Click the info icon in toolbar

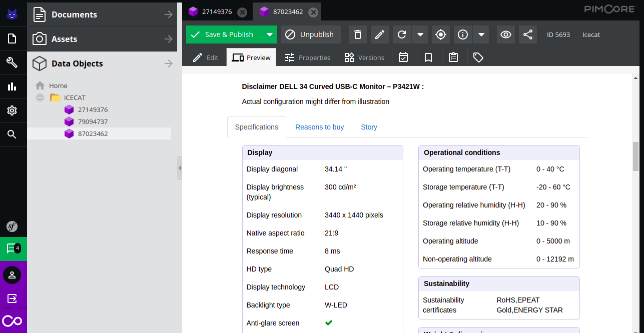point(463,34)
